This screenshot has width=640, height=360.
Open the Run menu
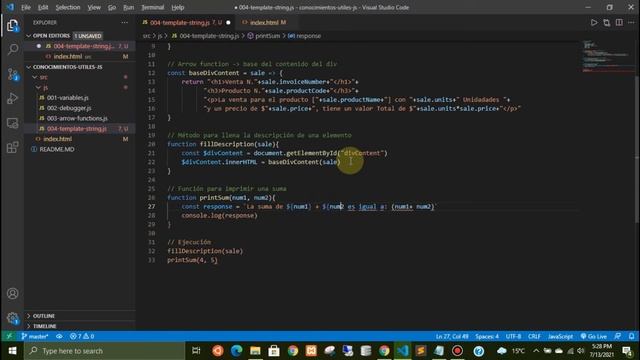(129, 7)
